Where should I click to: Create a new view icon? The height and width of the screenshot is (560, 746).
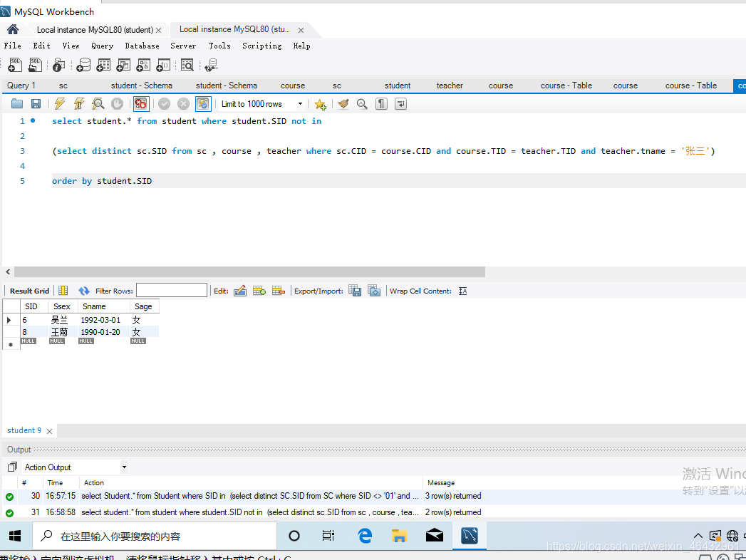click(x=123, y=65)
